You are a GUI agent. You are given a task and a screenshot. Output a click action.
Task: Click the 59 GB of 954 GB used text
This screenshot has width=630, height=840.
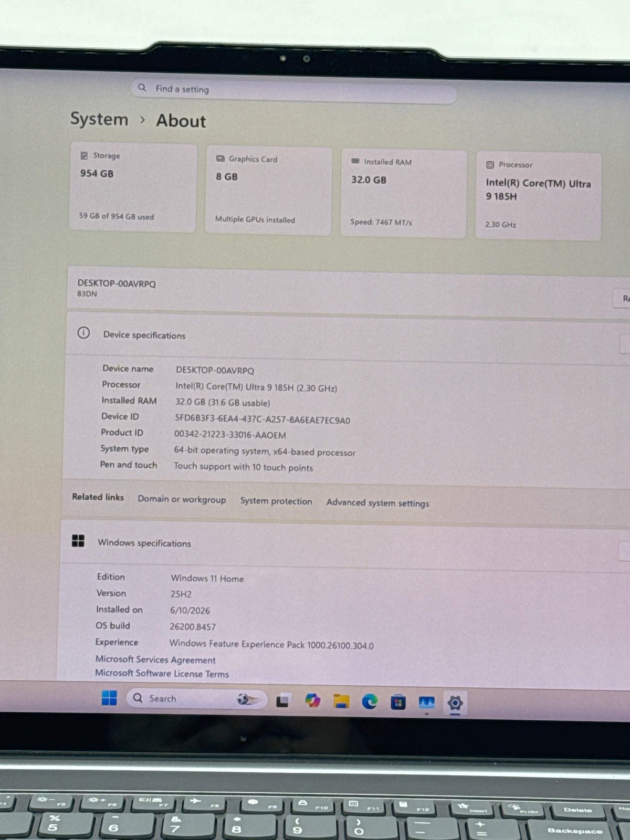pos(117,216)
